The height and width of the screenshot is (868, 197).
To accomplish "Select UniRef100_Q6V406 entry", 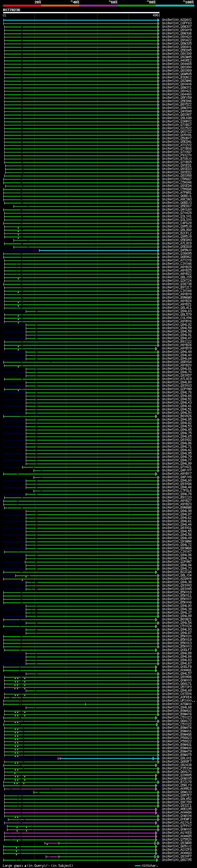I will [x=177, y=84].
